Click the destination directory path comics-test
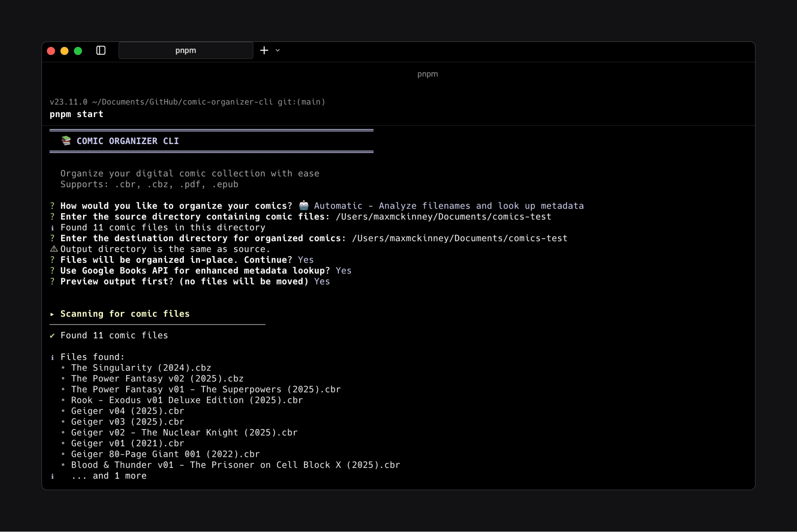 [460, 238]
